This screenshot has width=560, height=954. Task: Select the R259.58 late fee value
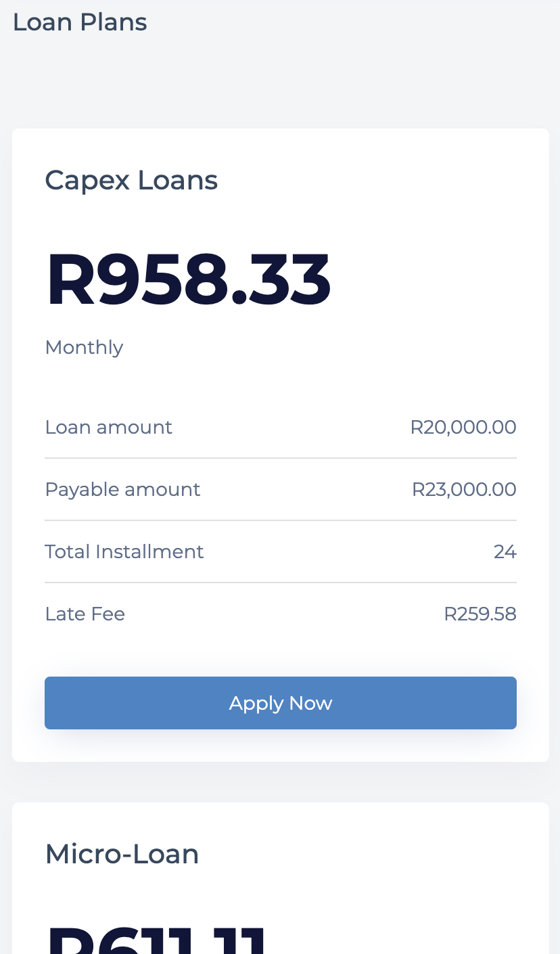click(x=480, y=614)
